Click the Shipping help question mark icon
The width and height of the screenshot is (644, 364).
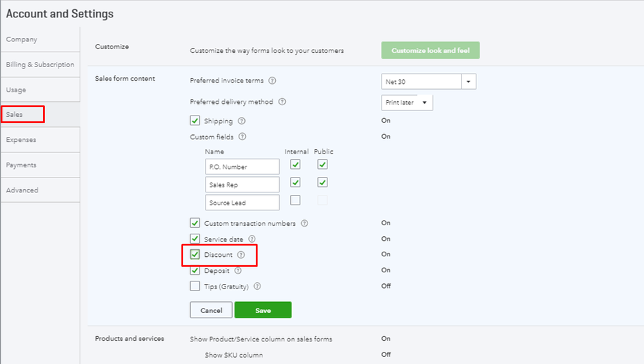coord(242,121)
